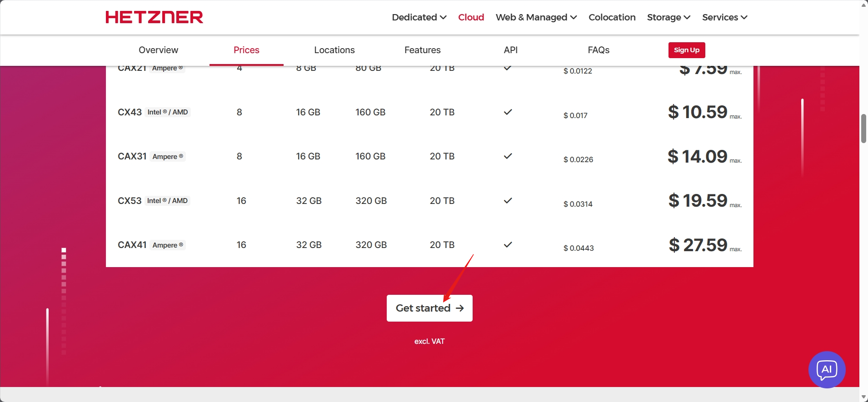Click the Intel / AMD badge next to CX53
The width and height of the screenshot is (868, 402).
(x=167, y=201)
